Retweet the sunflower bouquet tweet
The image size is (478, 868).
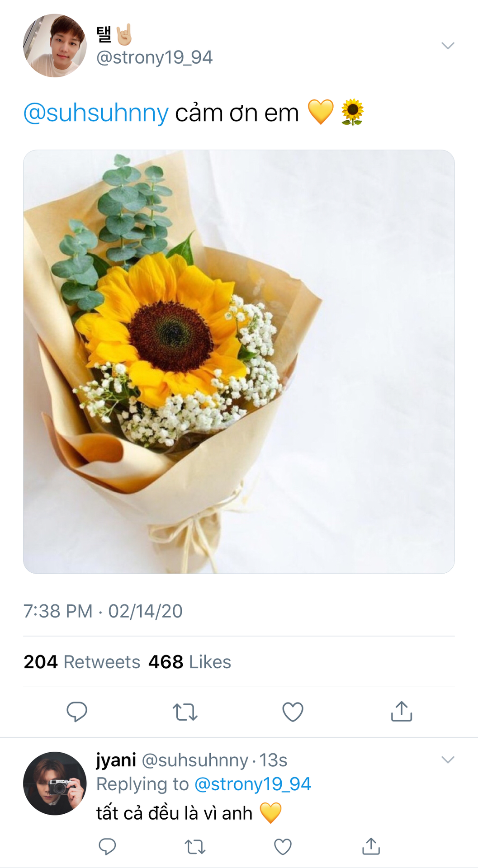pos(185,712)
